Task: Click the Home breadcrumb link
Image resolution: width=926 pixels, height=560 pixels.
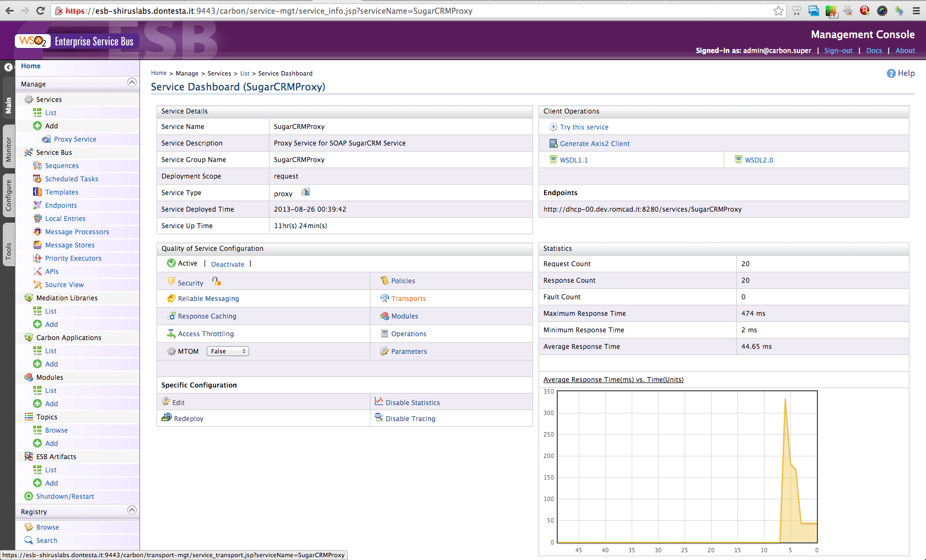Action: (x=159, y=73)
